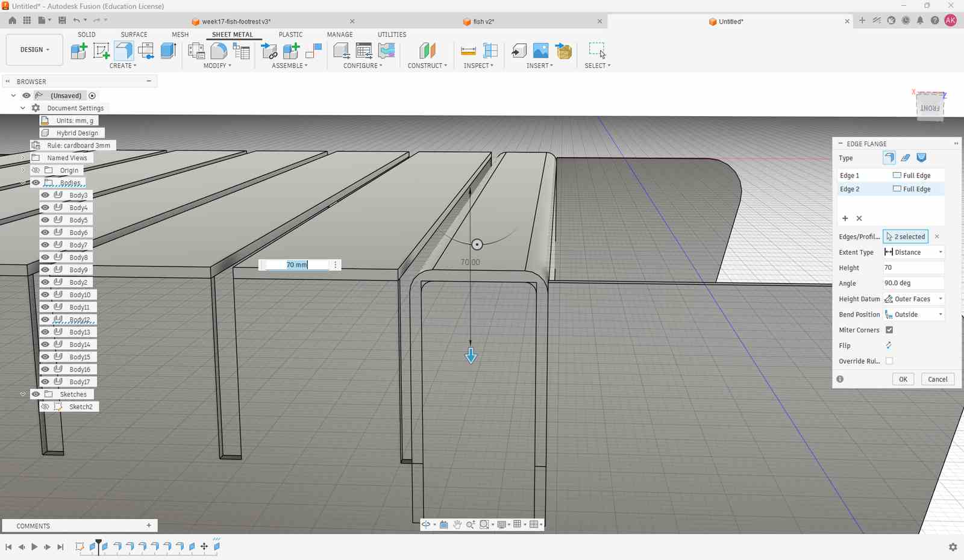Click the Zoom icon in navigation bar

pyautogui.click(x=470, y=524)
